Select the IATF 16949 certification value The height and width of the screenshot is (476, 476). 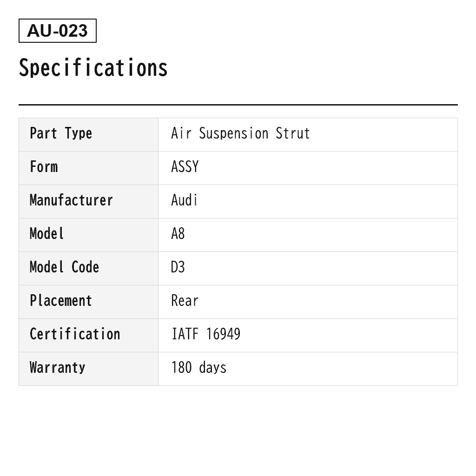point(206,334)
